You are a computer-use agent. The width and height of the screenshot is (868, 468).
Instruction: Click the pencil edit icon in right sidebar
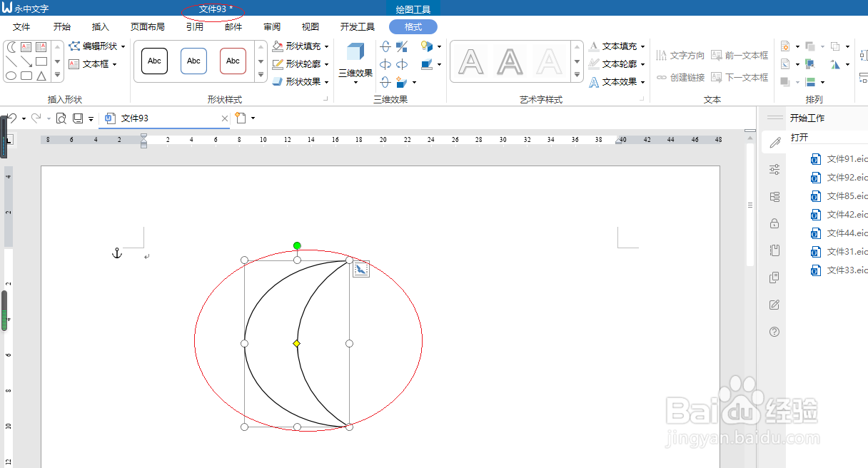774,142
